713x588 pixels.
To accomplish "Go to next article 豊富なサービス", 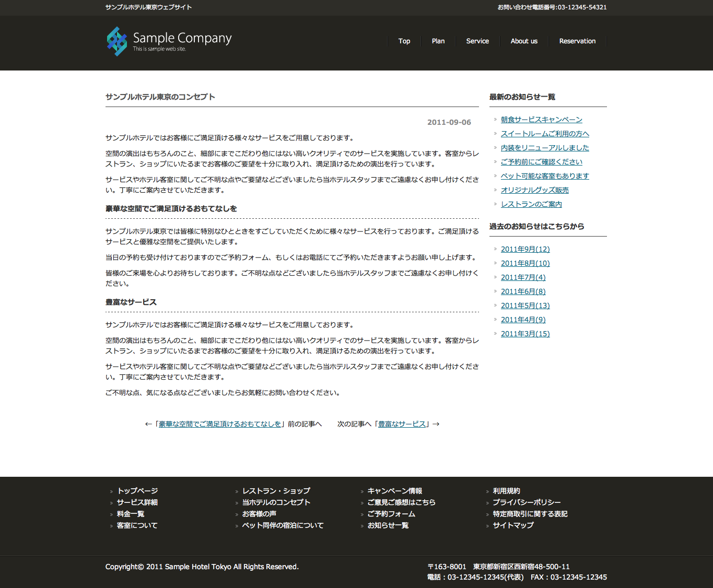I will [x=402, y=424].
